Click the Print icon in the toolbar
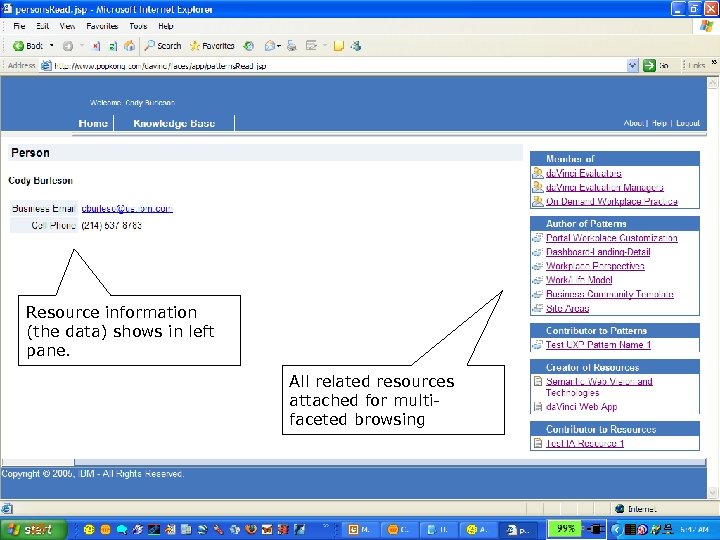Viewport: 720px width, 540px height. (x=292, y=45)
